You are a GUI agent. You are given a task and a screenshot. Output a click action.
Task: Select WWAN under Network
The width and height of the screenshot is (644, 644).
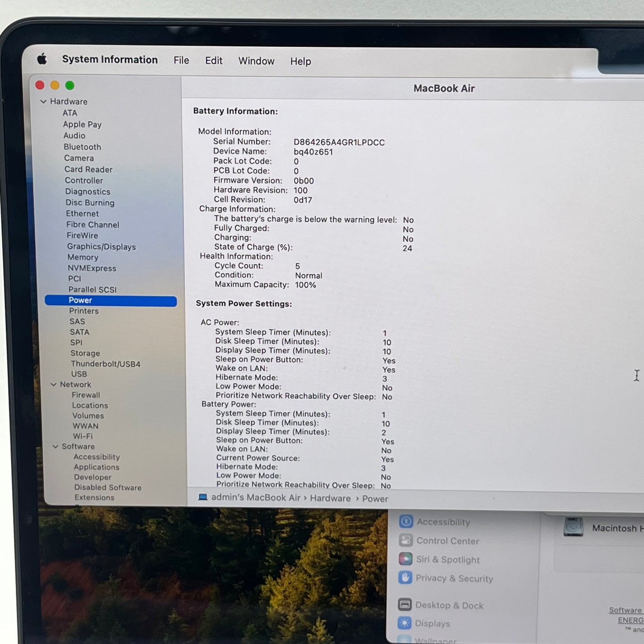[x=86, y=426]
